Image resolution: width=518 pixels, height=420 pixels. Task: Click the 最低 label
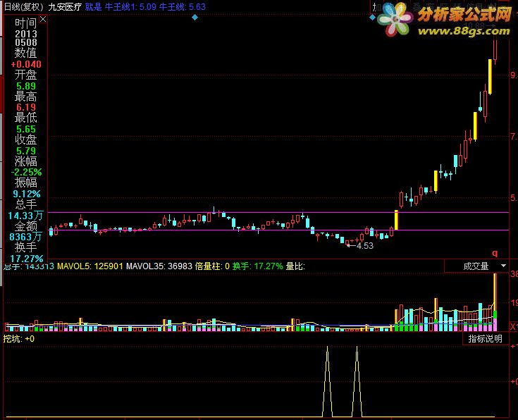25,118
